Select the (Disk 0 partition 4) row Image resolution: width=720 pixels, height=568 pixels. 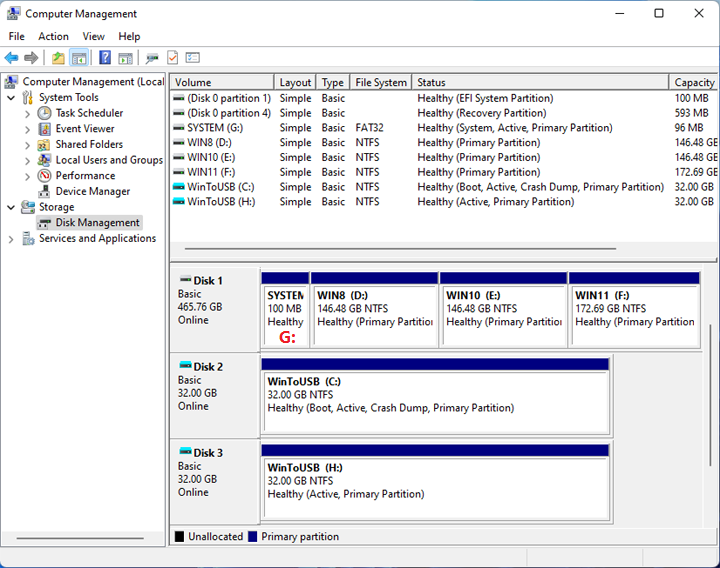pyautogui.click(x=444, y=113)
